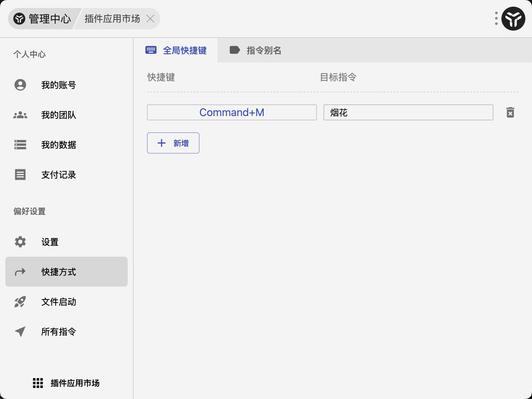The image size is (532, 399).
Task: Click the group people icon for 我的团队
Action: pos(20,115)
